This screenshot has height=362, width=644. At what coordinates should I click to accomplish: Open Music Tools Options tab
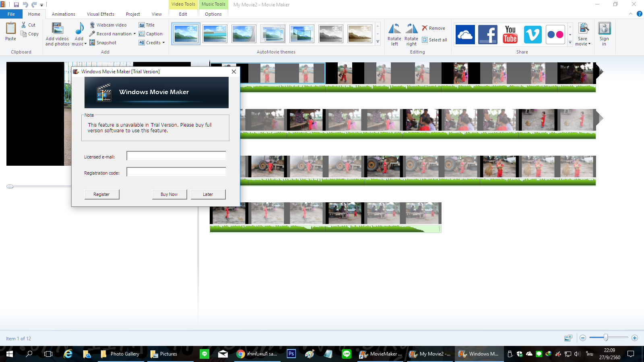213,14
